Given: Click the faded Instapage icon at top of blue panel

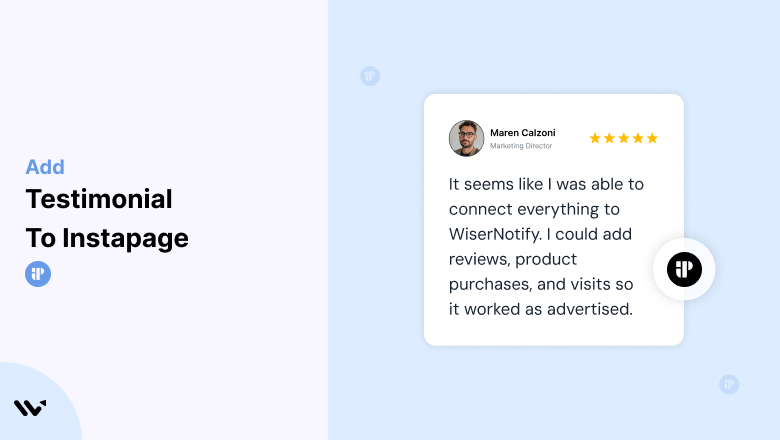Looking at the screenshot, I should click(x=370, y=76).
